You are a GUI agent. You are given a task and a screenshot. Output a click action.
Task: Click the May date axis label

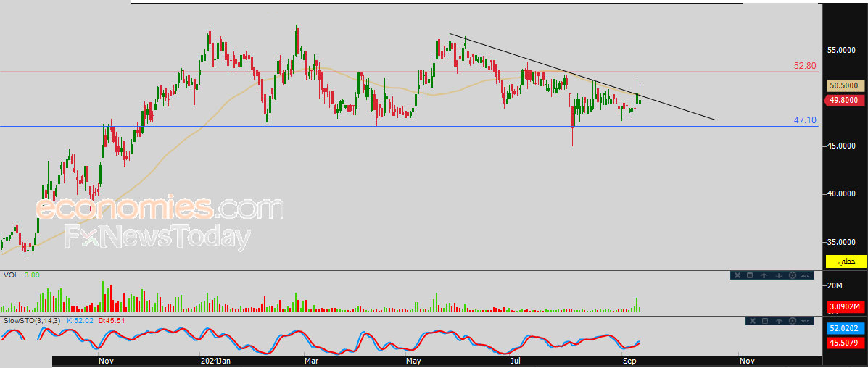coord(413,361)
